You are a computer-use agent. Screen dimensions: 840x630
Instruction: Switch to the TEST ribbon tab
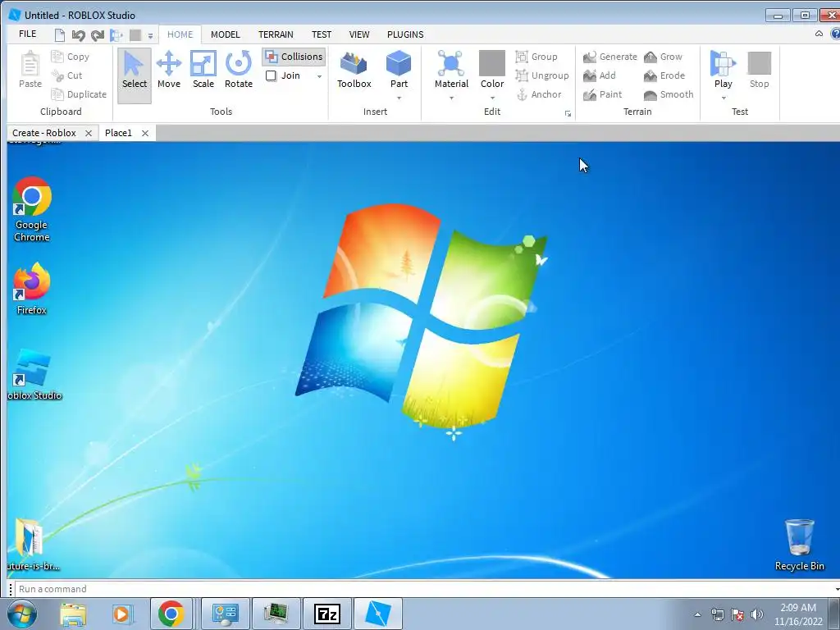click(322, 34)
